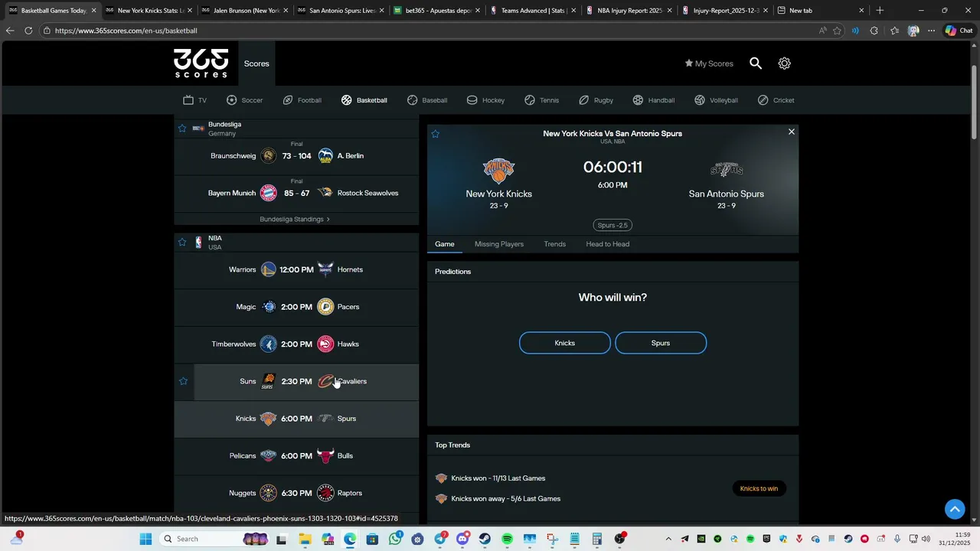
Task: Reload the page in browser
Action: (x=28, y=31)
